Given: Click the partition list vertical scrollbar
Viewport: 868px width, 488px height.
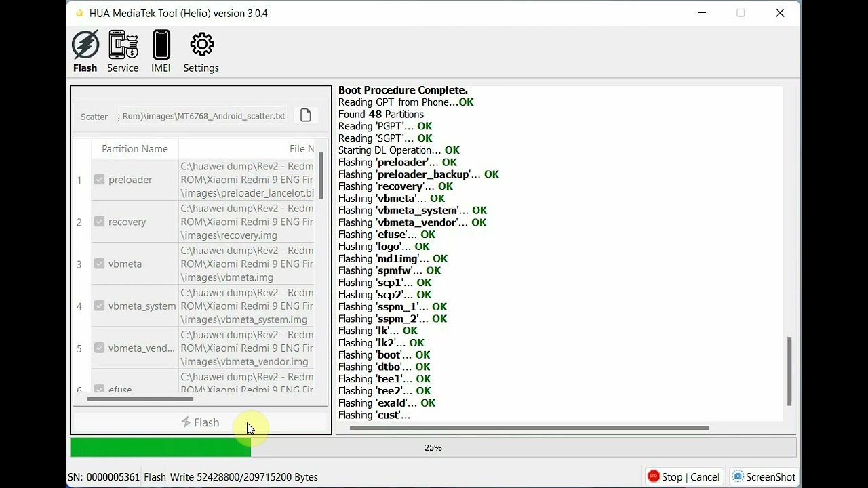Looking at the screenshot, I should pyautogui.click(x=321, y=176).
